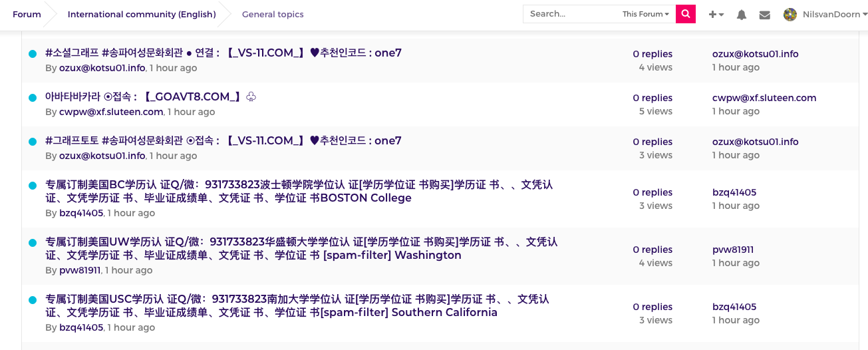
Task: Click 1 hour ago under last poster pvw81911
Action: [736, 263]
